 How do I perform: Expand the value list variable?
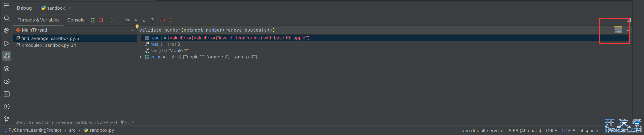tap(140, 57)
